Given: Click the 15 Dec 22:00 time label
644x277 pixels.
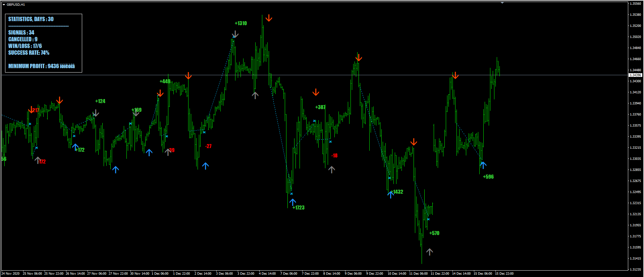Looking at the screenshot, I should tap(504, 274).
